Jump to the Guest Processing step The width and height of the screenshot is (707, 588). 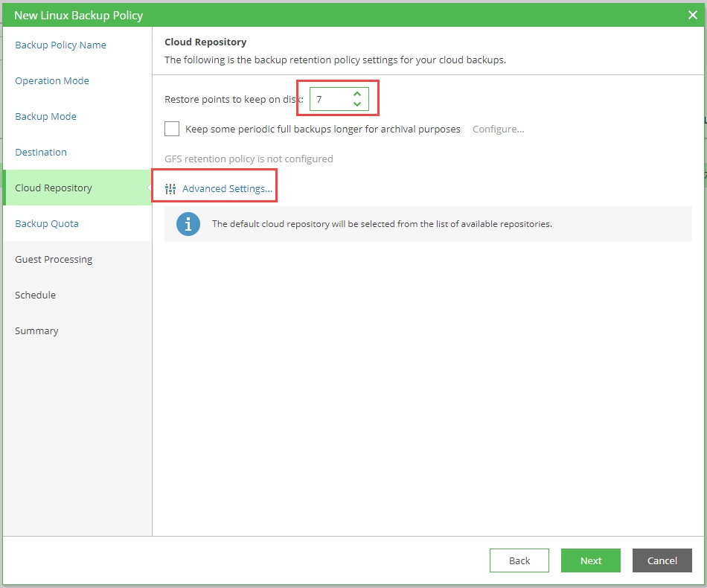(54, 260)
